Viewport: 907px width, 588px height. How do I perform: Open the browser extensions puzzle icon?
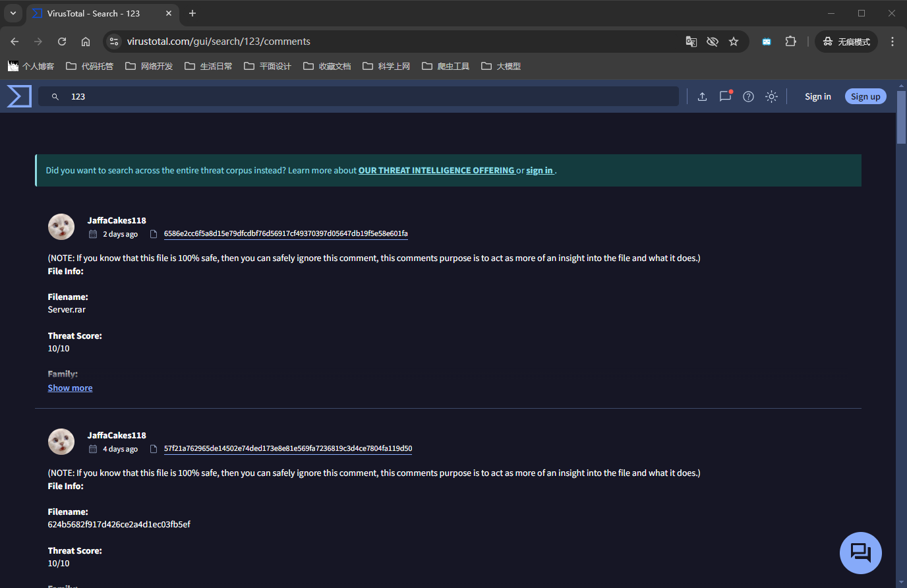pos(790,41)
